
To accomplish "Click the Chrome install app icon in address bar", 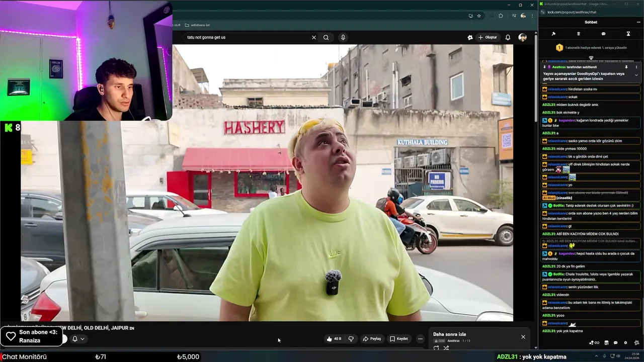I will click(x=470, y=16).
